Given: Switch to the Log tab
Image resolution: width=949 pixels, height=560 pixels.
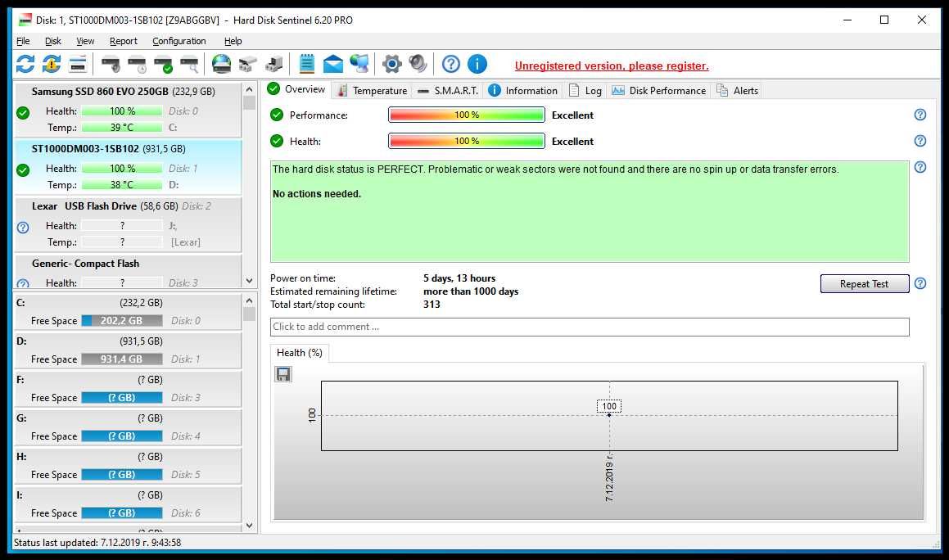Looking at the screenshot, I should [x=585, y=90].
